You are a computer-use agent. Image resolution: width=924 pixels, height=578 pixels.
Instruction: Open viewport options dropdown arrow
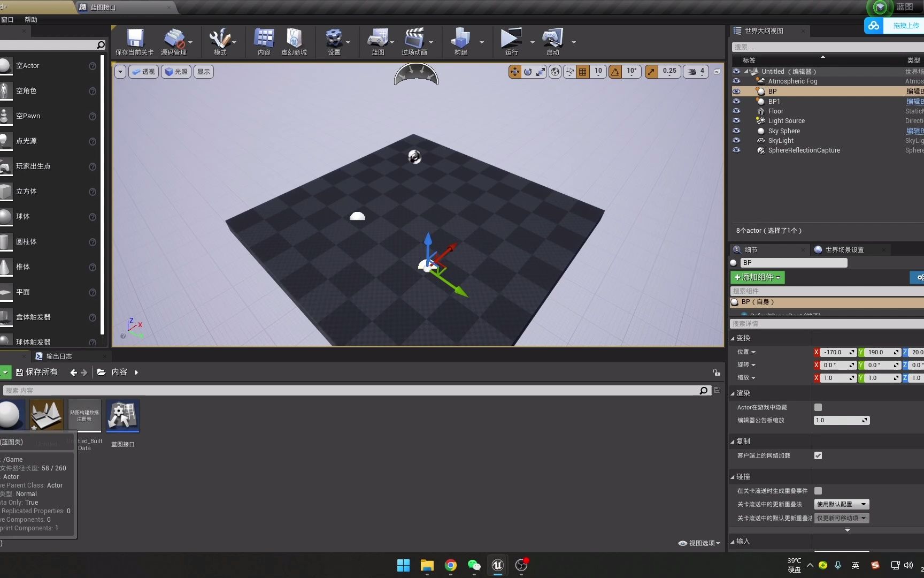pos(120,72)
